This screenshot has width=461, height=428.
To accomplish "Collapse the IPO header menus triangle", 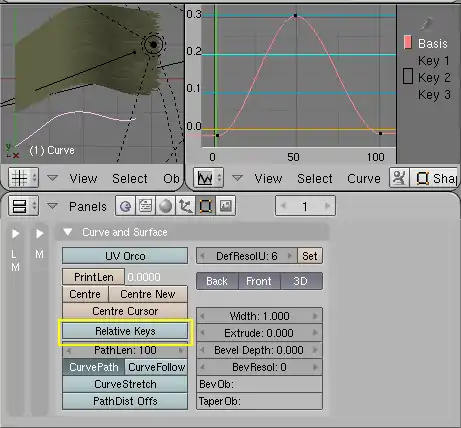I will pos(237,178).
